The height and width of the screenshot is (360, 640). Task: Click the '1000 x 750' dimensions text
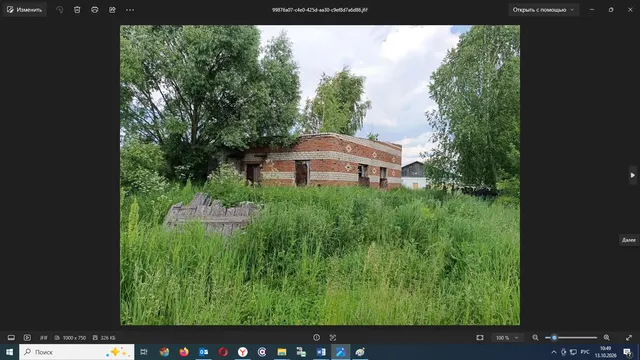click(74, 338)
